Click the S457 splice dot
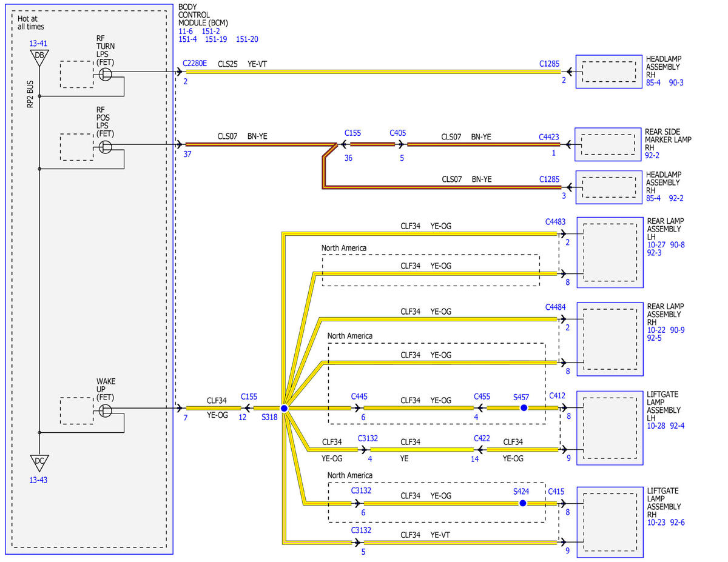This screenshot has width=728, height=562. (x=524, y=409)
